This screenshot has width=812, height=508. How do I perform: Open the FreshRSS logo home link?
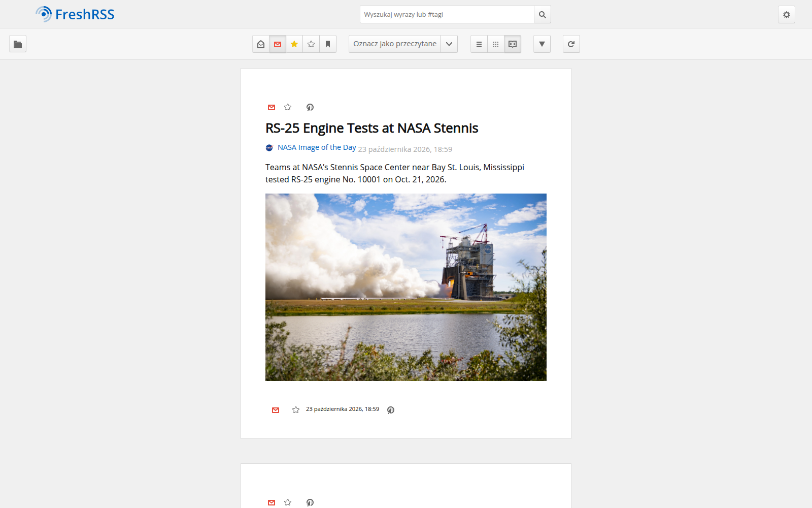[x=75, y=14]
